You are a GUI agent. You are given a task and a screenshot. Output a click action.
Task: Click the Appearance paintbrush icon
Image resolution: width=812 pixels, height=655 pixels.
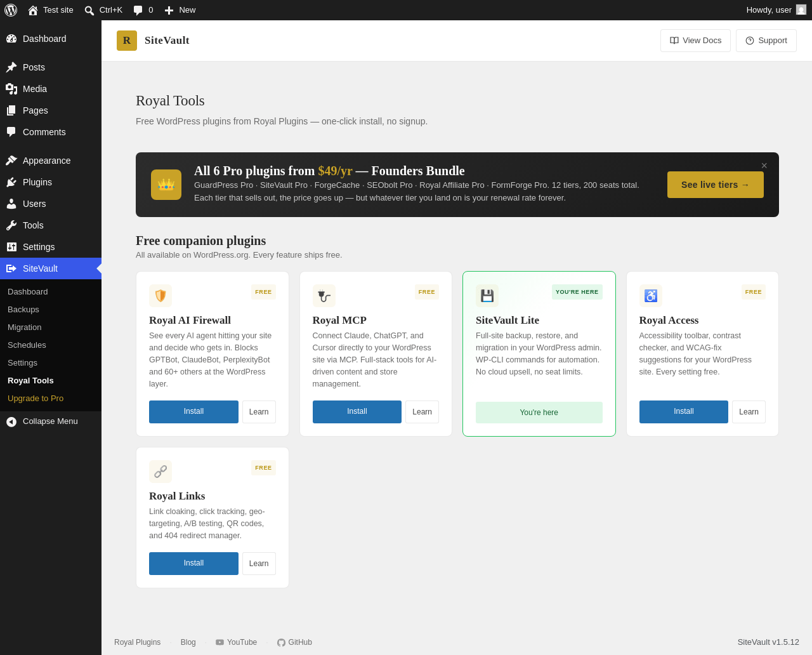[11, 161]
